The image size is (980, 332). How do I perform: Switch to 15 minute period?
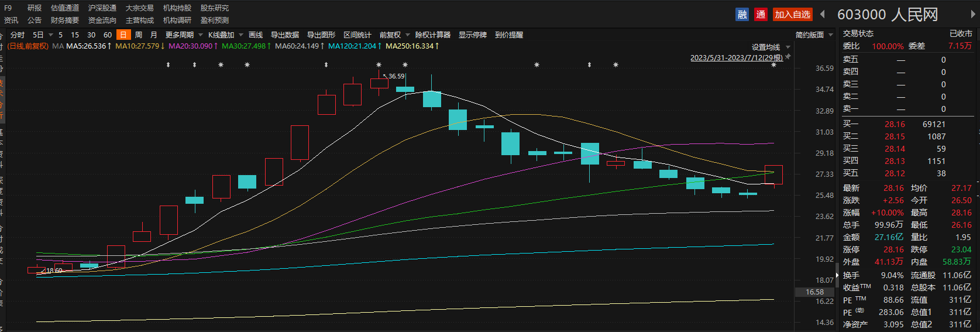coord(75,35)
